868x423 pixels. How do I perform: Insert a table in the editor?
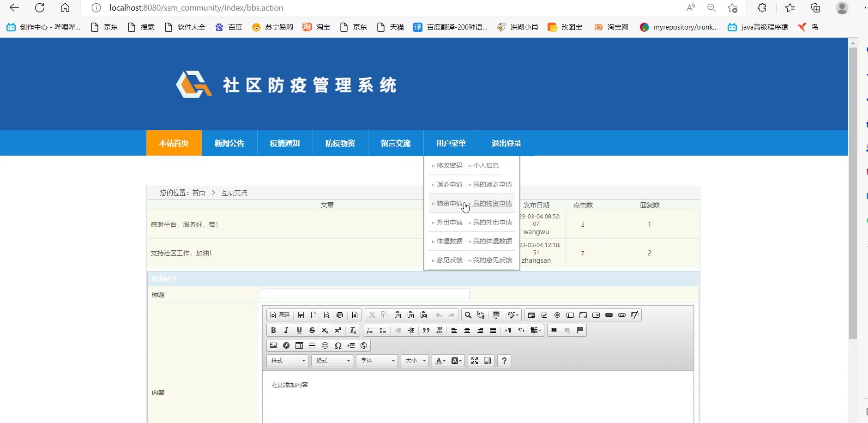pos(299,345)
